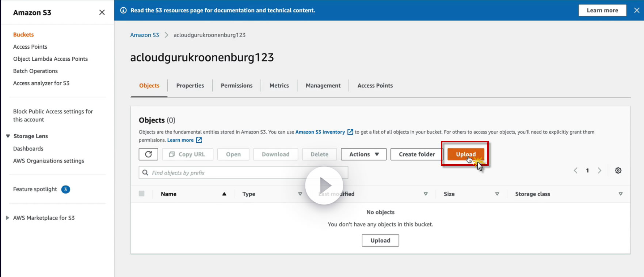The width and height of the screenshot is (644, 277).
Task: Click the Upload button under No objects
Action: coord(380,240)
